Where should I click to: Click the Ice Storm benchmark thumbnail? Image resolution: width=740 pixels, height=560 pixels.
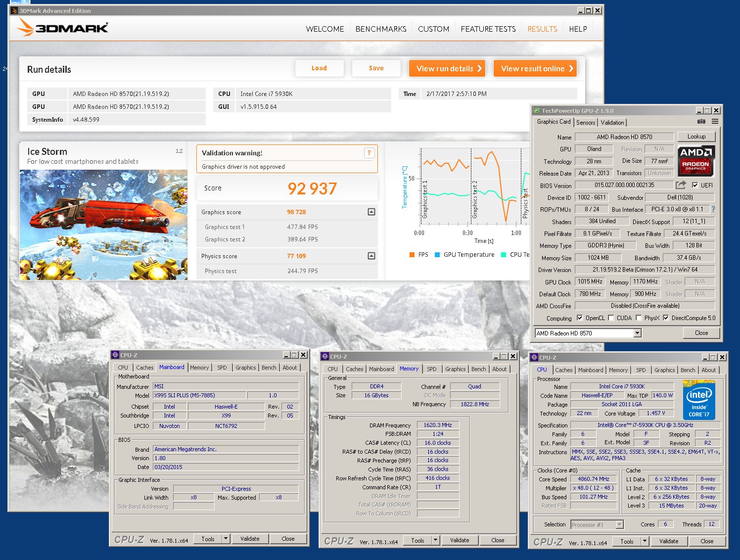tap(103, 225)
